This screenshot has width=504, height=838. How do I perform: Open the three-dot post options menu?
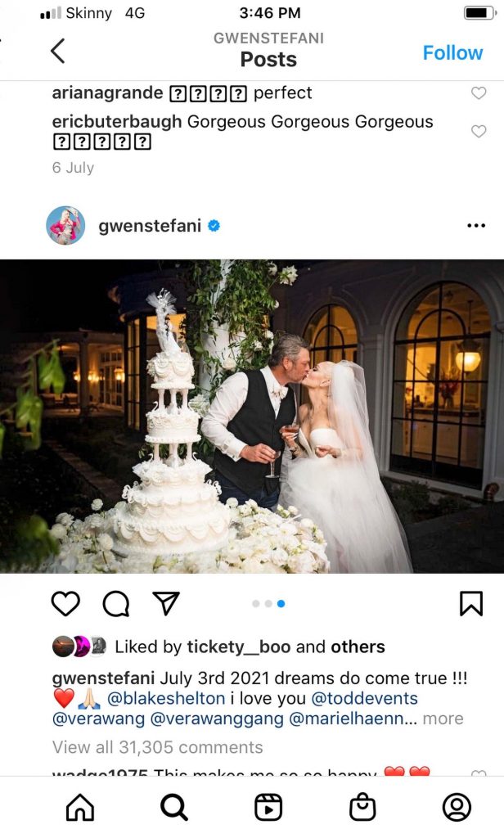pyautogui.click(x=475, y=226)
